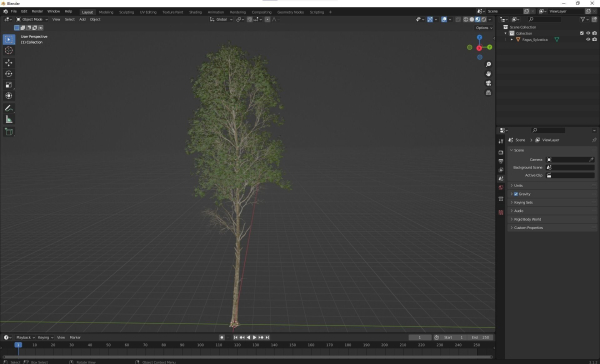This screenshot has width=600, height=364.
Task: Click the properties editor pin icon
Action: point(594,140)
